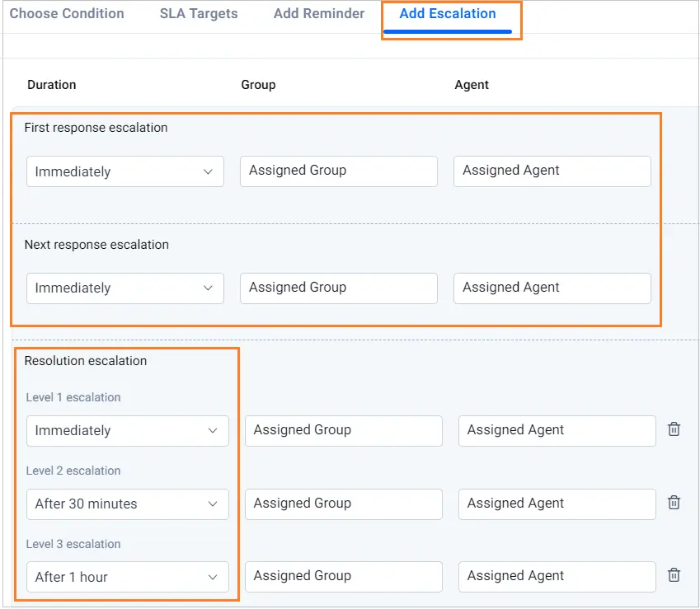Click the Level 3 Assigned Group field
The height and width of the screenshot is (609, 700).
pos(343,576)
